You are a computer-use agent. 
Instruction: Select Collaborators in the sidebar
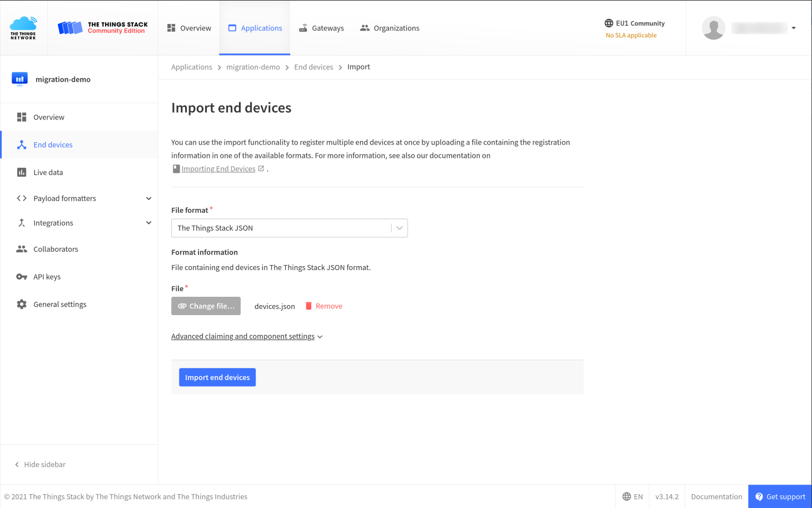click(x=79, y=249)
